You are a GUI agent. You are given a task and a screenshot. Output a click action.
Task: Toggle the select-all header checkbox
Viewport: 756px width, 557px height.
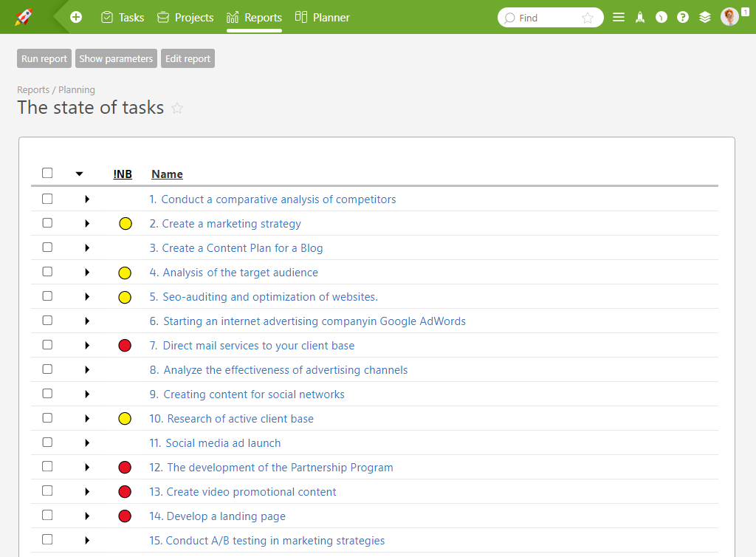point(47,173)
